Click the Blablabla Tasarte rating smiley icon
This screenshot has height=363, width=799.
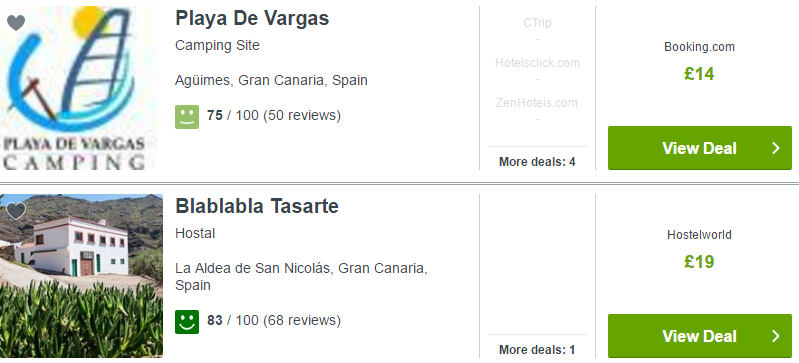(x=187, y=322)
